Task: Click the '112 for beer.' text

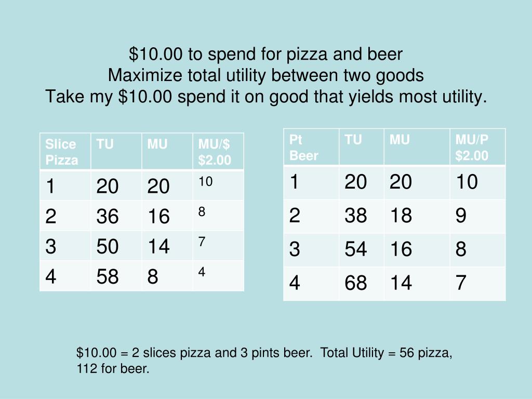Action: point(113,369)
